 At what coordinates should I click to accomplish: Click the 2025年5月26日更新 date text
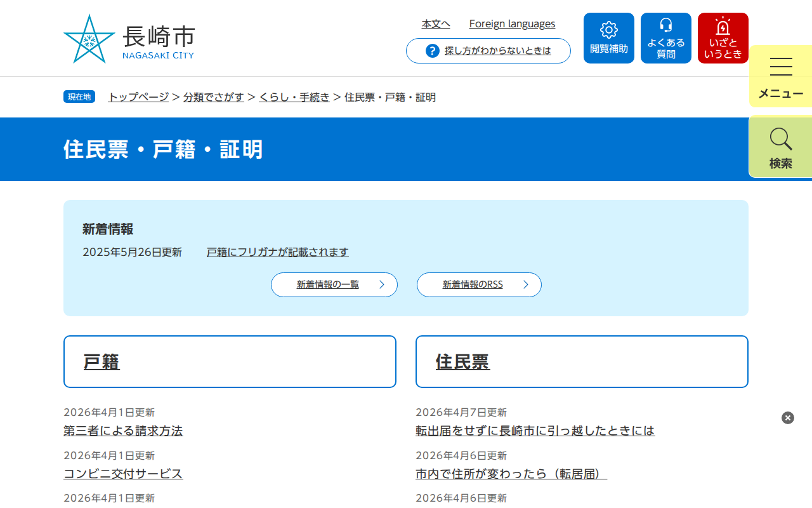point(132,252)
